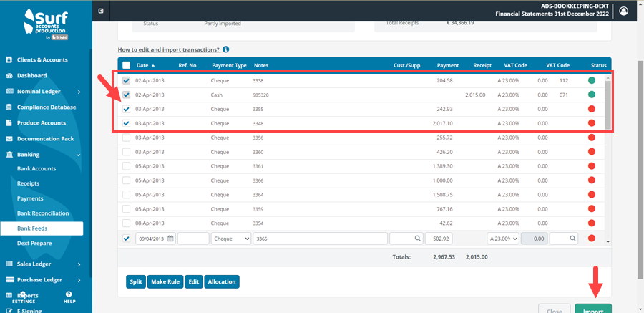Click the sidebar collapse icon in top bar
The width and height of the screenshot is (644, 313).
coord(101,11)
